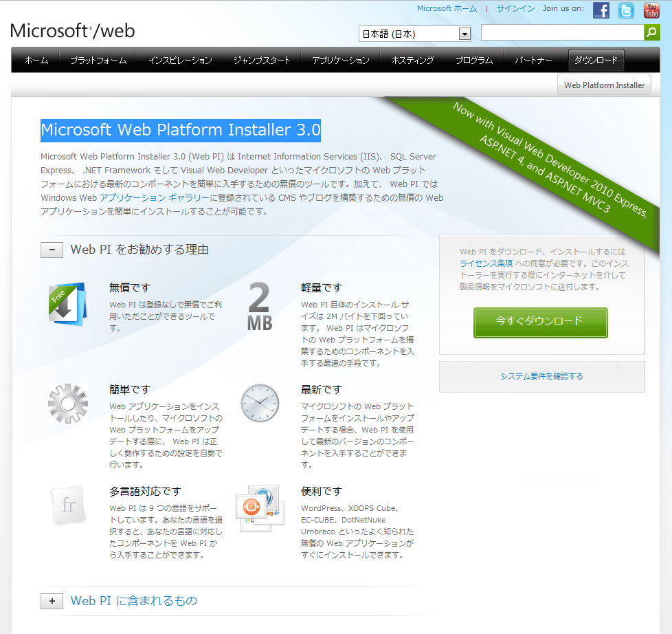Click the Join us on: label
This screenshot has height=634, width=672.
pos(563,8)
